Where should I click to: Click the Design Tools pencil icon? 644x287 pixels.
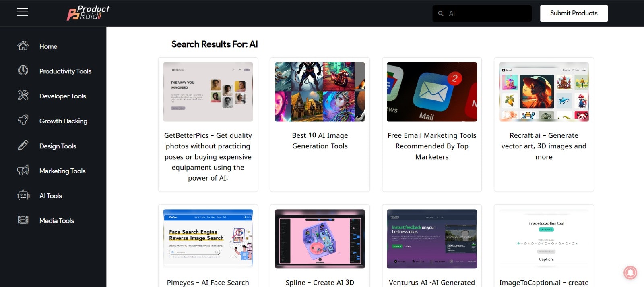click(23, 145)
